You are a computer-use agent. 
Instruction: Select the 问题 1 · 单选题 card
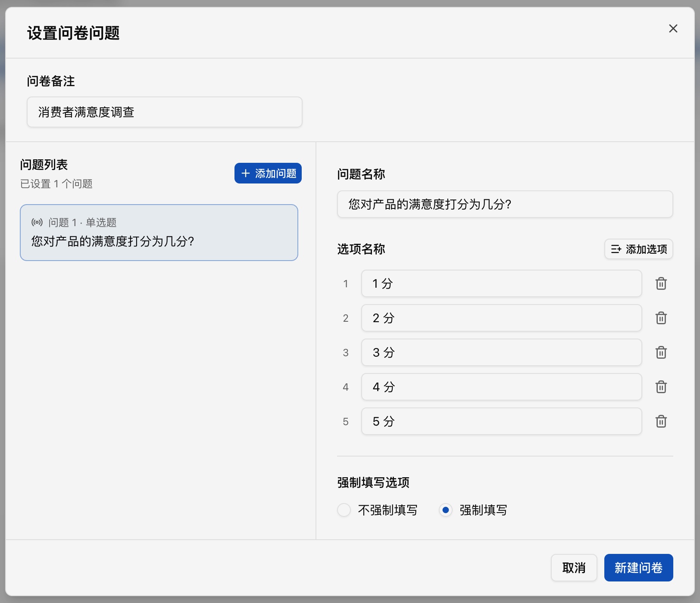pos(159,233)
